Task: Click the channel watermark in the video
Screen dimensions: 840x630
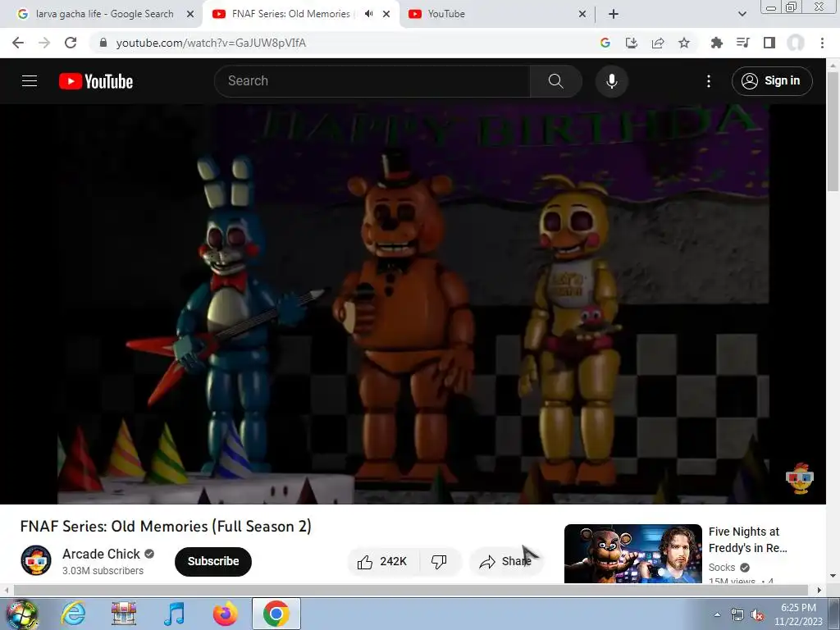Action: (x=799, y=478)
